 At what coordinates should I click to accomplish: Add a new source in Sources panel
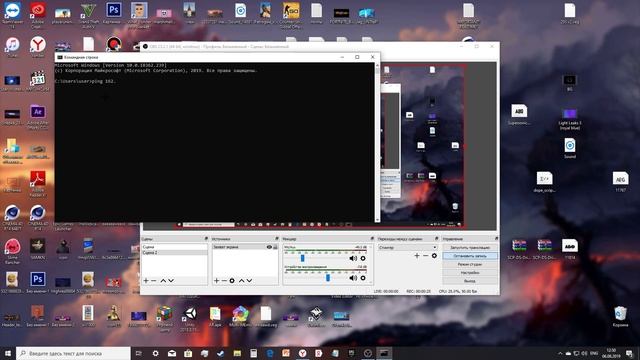(216, 281)
